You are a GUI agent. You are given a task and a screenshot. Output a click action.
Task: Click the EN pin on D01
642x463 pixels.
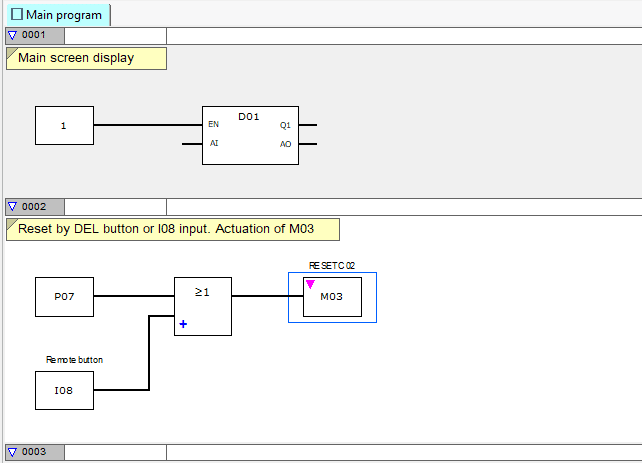tap(213, 124)
